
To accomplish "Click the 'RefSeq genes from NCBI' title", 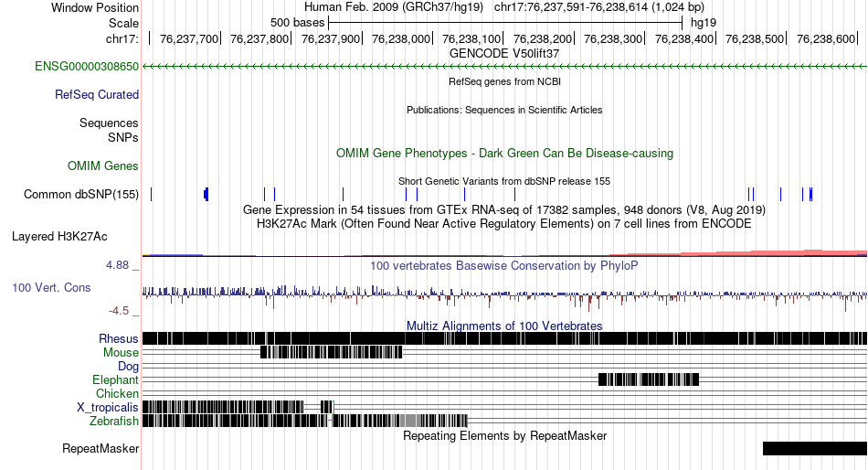I will click(x=505, y=81).
